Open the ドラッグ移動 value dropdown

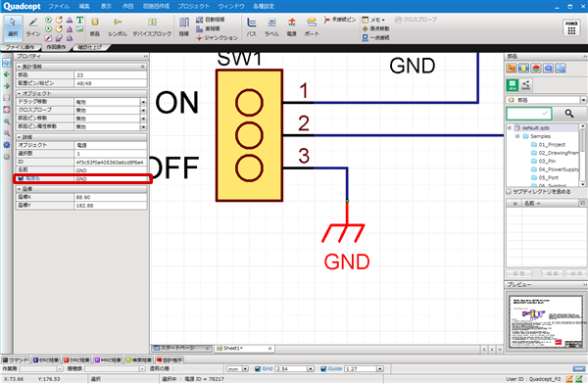click(x=143, y=102)
